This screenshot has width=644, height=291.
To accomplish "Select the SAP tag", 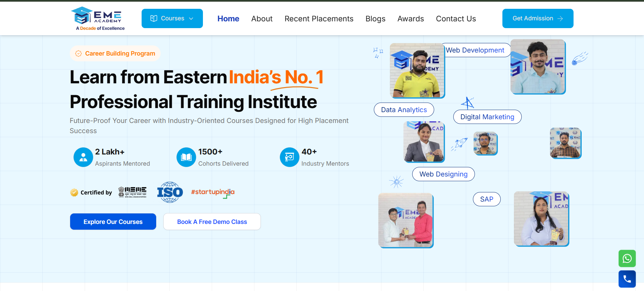I will [x=486, y=199].
